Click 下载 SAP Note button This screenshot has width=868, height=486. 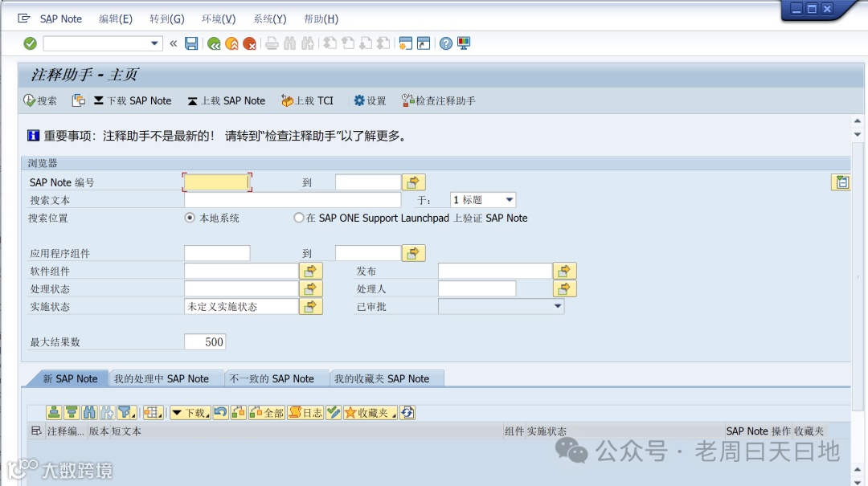[133, 100]
